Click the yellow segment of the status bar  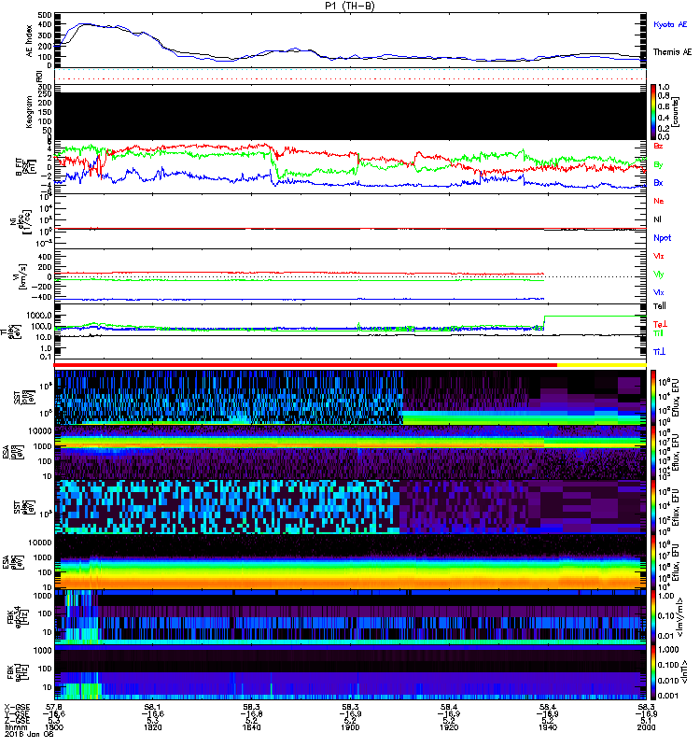click(x=602, y=365)
